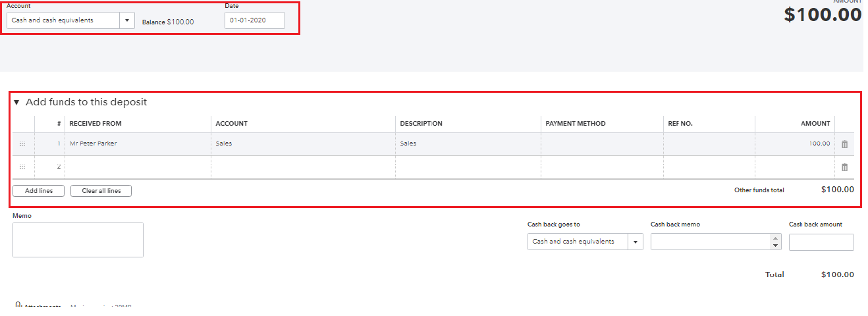Click the PAYMENT METHOD column header
Viewport: 868px width, 316px height.
[576, 124]
